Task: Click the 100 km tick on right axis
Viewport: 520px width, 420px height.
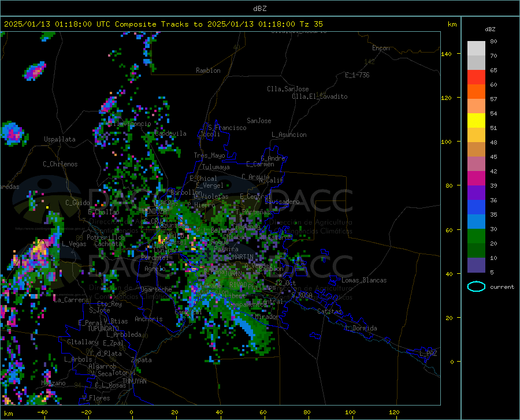Action: [x=447, y=142]
